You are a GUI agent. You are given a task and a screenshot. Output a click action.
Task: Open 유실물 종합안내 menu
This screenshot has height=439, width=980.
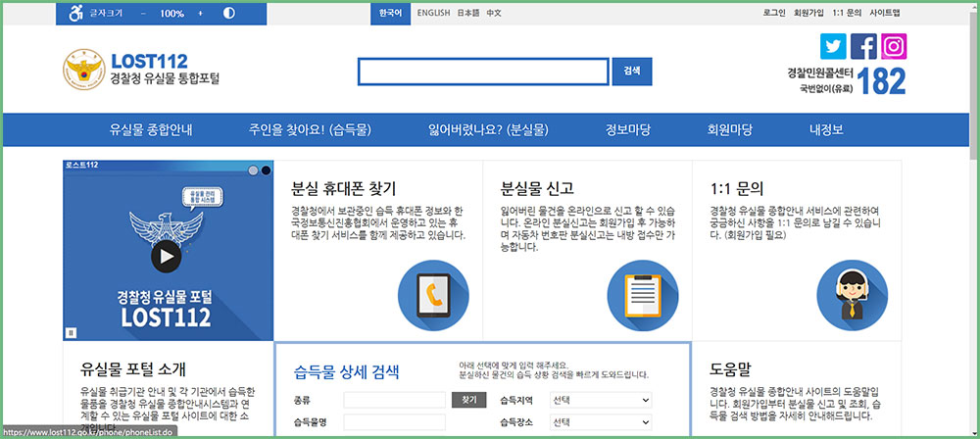(151, 130)
